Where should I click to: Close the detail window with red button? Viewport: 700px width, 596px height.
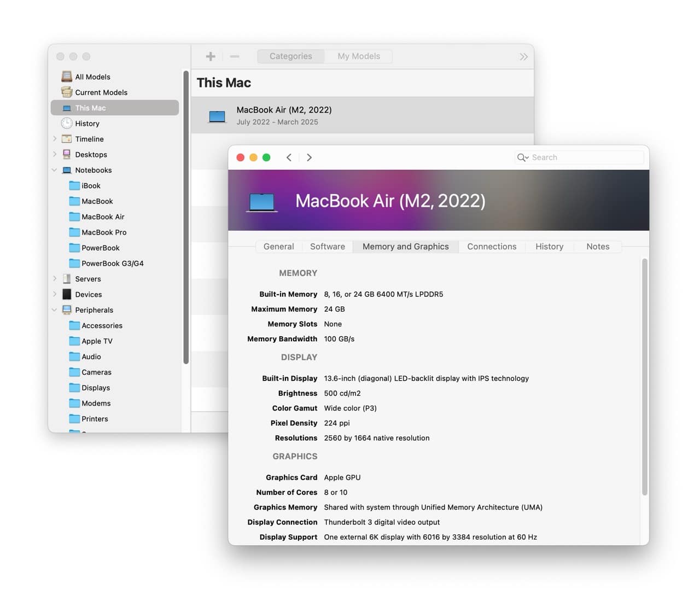(x=240, y=157)
